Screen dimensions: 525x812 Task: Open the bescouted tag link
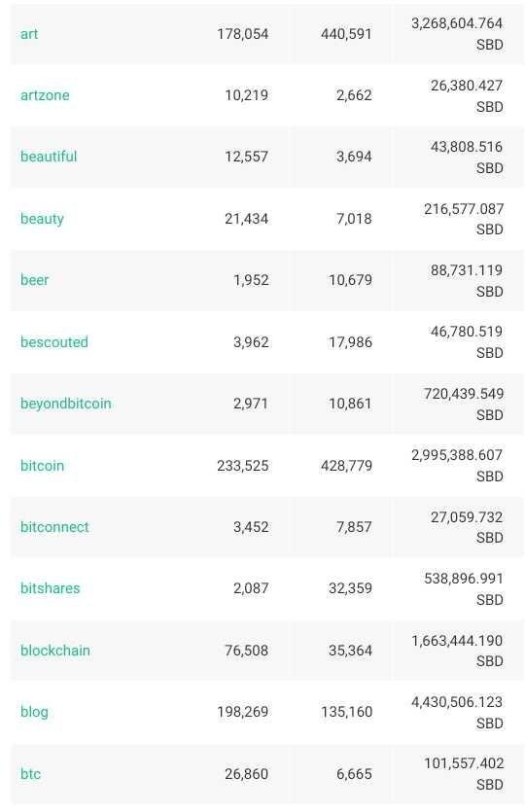[54, 342]
